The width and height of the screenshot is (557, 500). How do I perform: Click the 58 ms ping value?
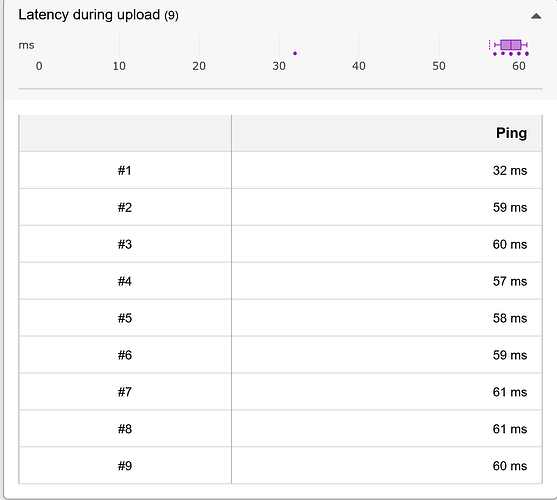click(x=510, y=318)
